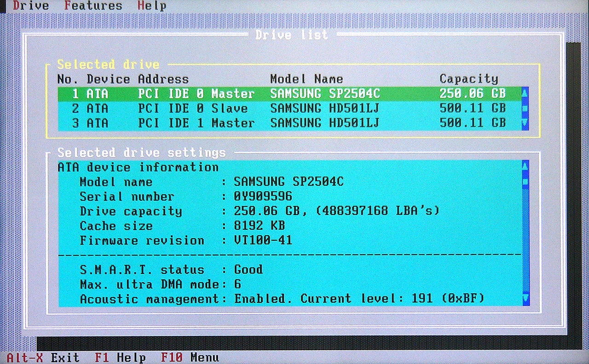Select the 'PCI IDE 0 Slave' address
The image size is (589, 364).
click(x=193, y=109)
